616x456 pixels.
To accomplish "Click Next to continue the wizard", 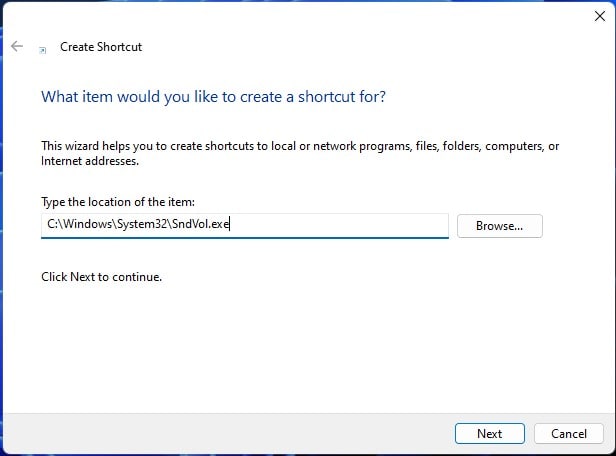I will click(490, 434).
